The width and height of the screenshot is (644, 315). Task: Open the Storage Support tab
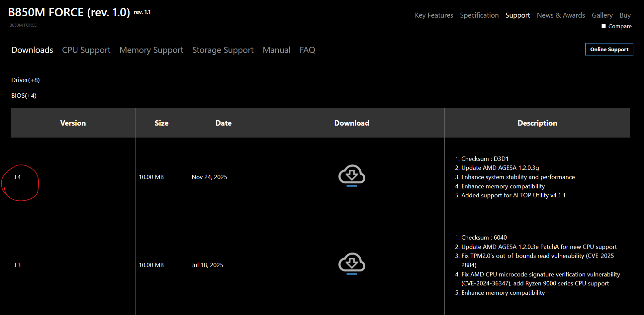click(223, 50)
